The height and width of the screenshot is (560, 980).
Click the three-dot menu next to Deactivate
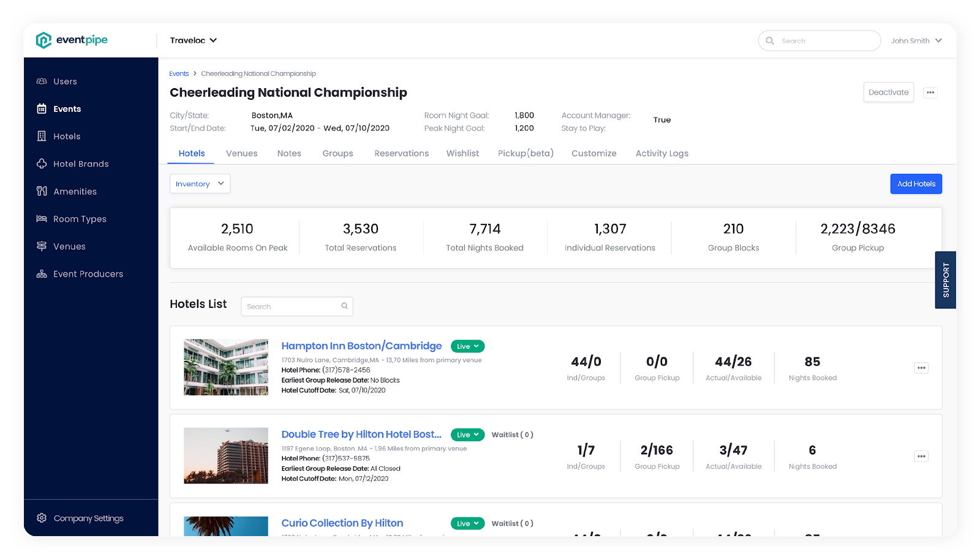[930, 93]
